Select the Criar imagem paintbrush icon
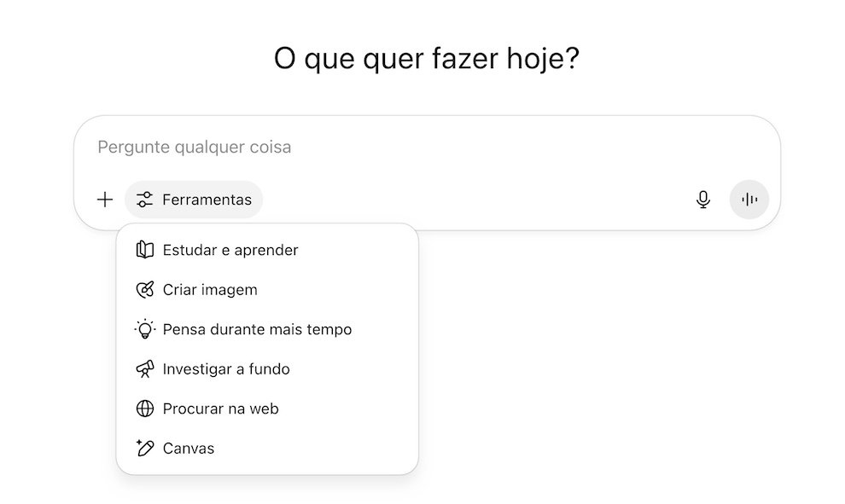The image size is (845, 504). 145,290
